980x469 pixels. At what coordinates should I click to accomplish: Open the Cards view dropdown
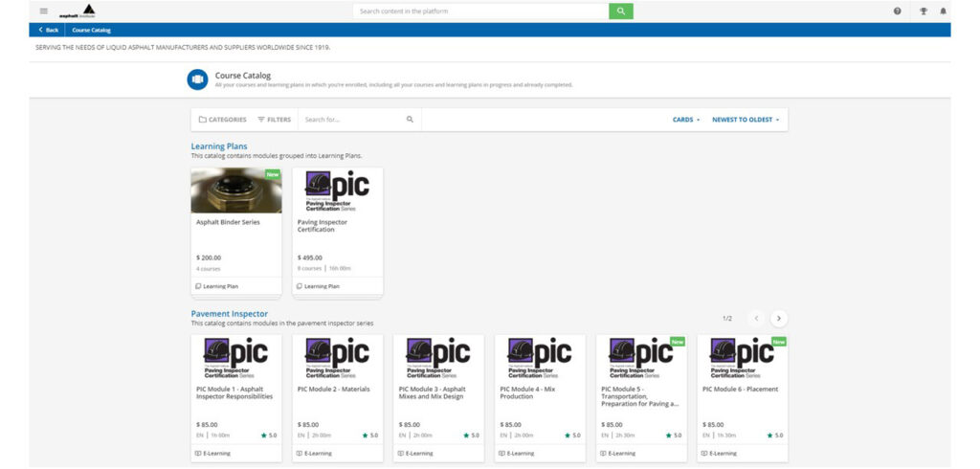tap(686, 120)
